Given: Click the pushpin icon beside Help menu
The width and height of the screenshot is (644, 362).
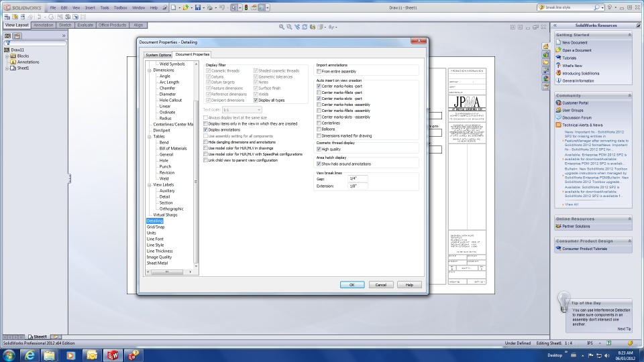Looking at the screenshot, I should [x=165, y=7].
